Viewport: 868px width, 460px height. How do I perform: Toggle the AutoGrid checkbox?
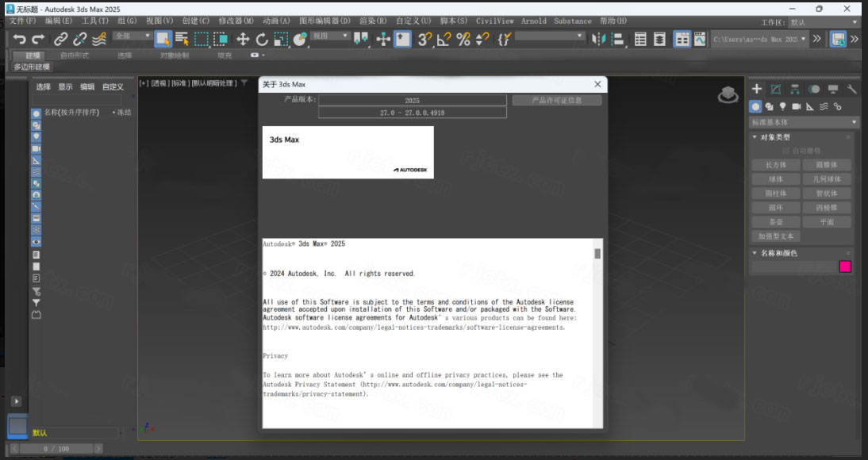coord(785,151)
